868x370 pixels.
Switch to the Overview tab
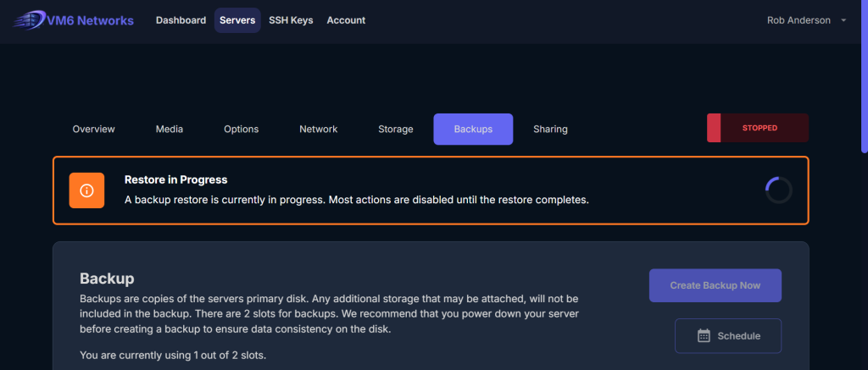[93, 130]
